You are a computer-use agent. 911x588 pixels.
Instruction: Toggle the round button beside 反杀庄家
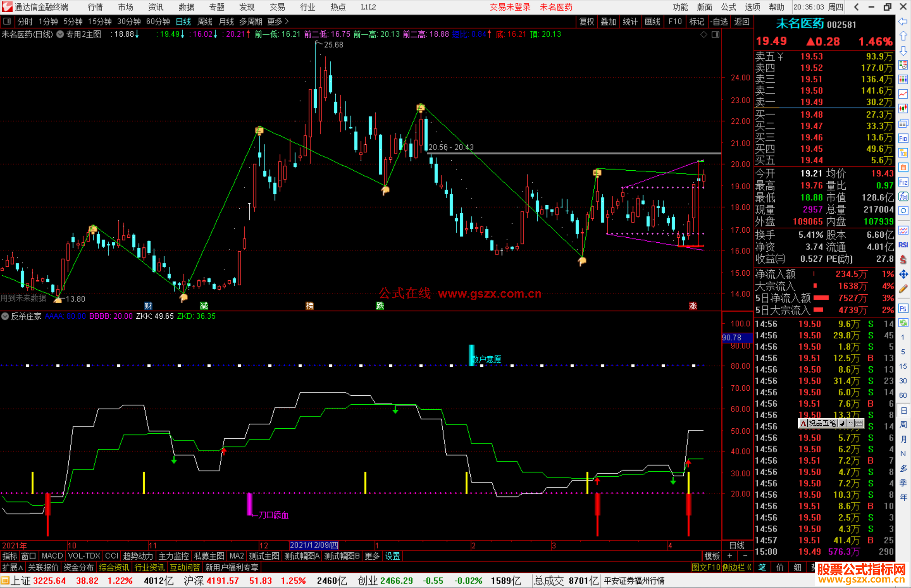click(5, 316)
